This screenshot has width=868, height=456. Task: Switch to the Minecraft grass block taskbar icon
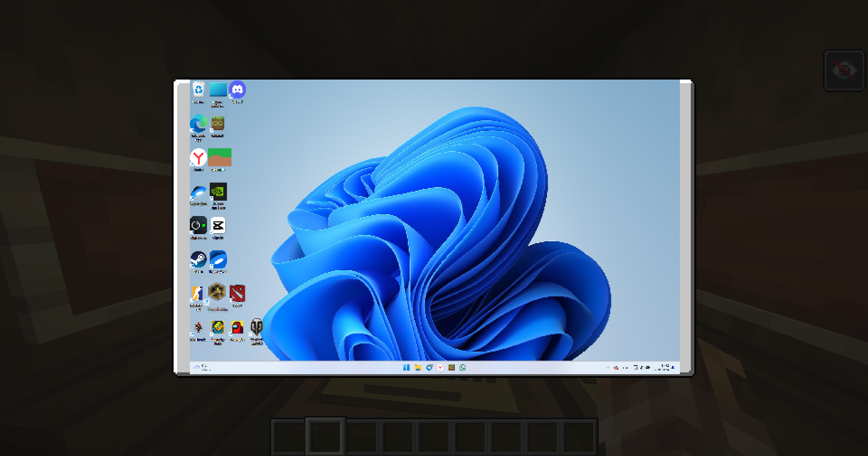coord(451,368)
